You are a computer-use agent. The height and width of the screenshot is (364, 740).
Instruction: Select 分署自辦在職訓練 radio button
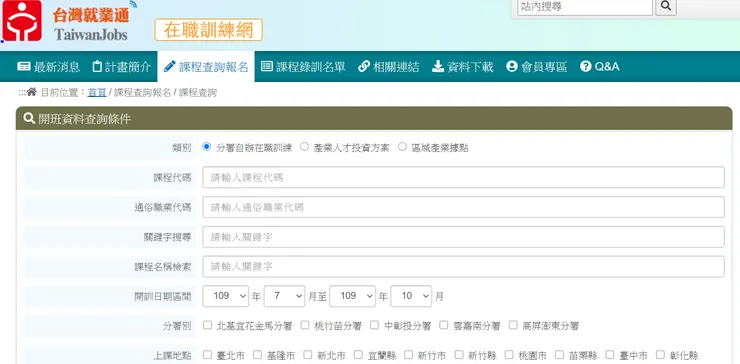coord(206,147)
